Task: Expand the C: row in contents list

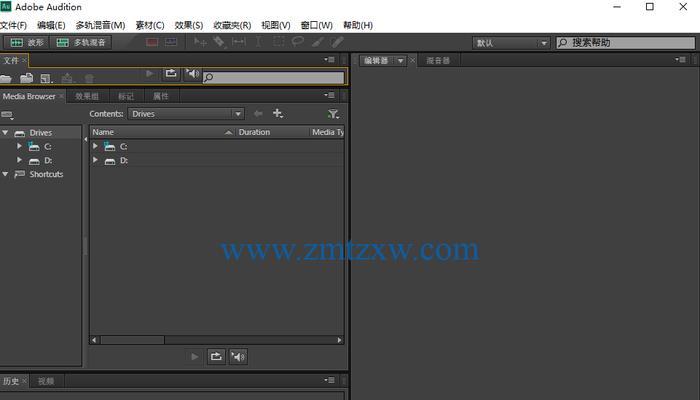Action: (95, 146)
